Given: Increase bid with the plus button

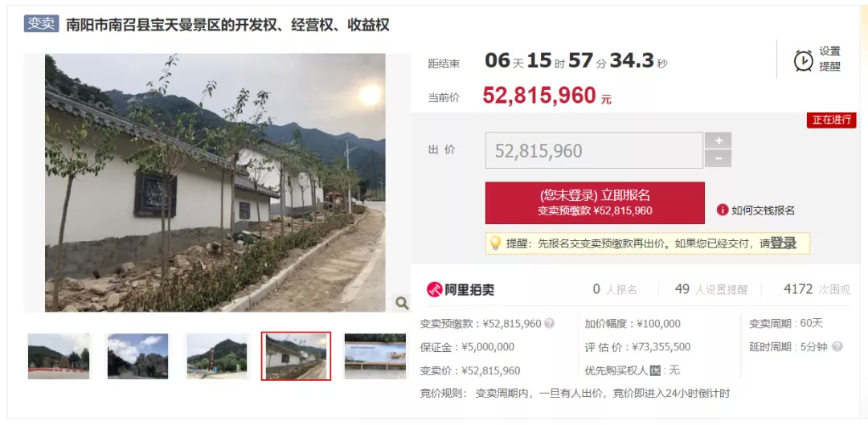Looking at the screenshot, I should [718, 140].
